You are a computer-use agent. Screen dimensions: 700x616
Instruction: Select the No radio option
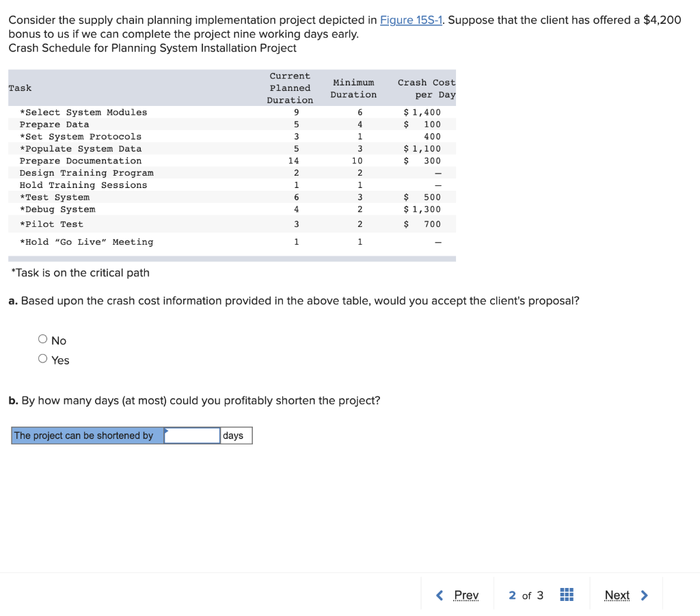[x=43, y=339]
